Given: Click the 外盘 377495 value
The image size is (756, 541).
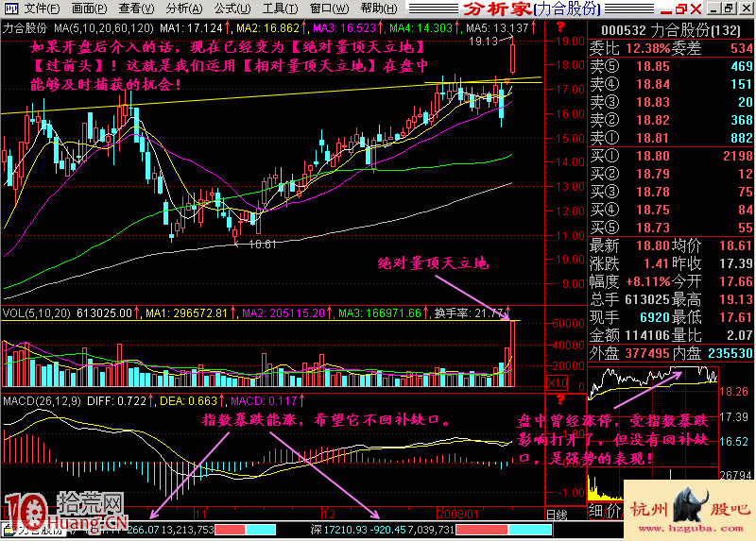Looking at the screenshot, I should [x=647, y=354].
